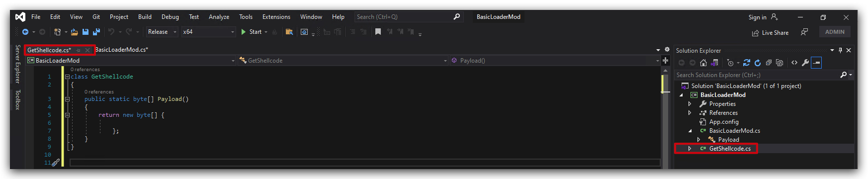Expand the References node in Solution Explorer

pos(690,113)
